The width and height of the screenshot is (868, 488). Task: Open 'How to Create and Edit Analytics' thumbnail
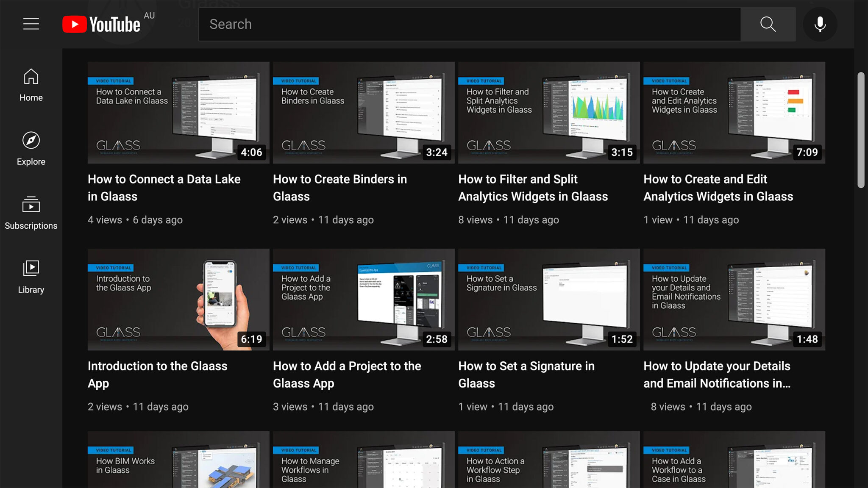(734, 113)
